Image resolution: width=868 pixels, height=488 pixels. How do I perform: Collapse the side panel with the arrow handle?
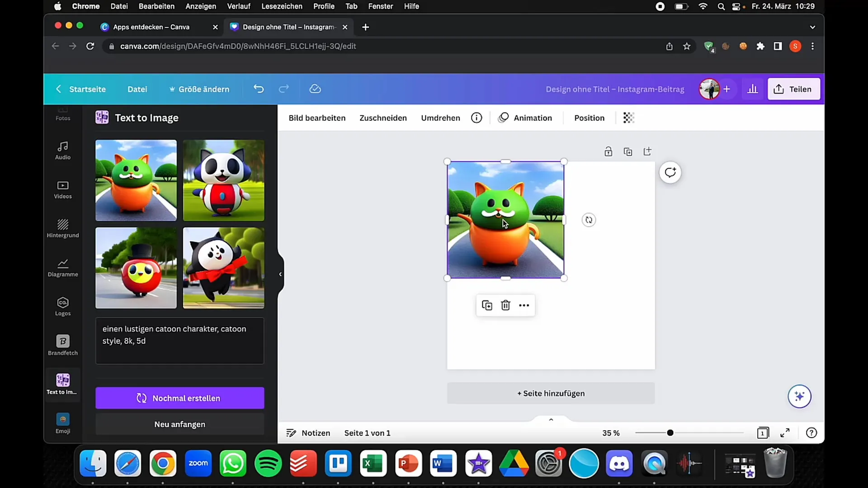(280, 274)
